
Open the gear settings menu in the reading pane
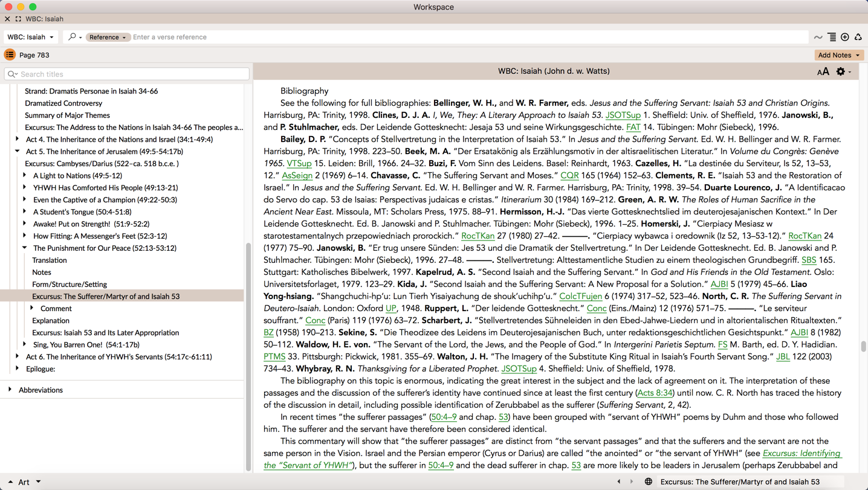tap(843, 71)
